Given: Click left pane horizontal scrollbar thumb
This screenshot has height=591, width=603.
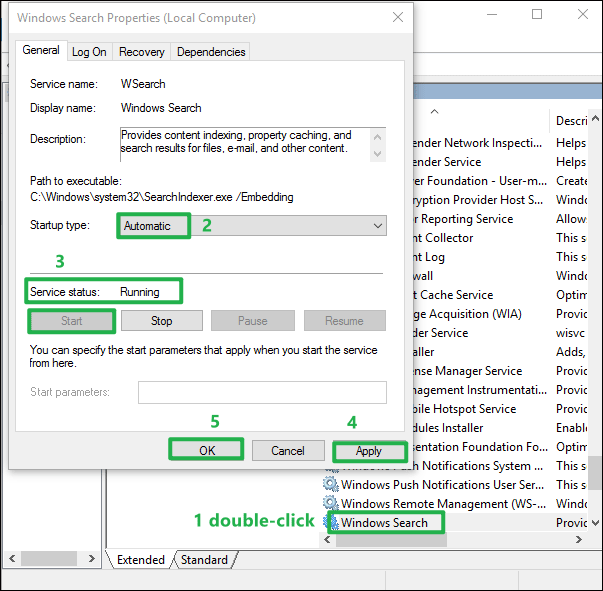Looking at the screenshot, I should (x=49, y=558).
